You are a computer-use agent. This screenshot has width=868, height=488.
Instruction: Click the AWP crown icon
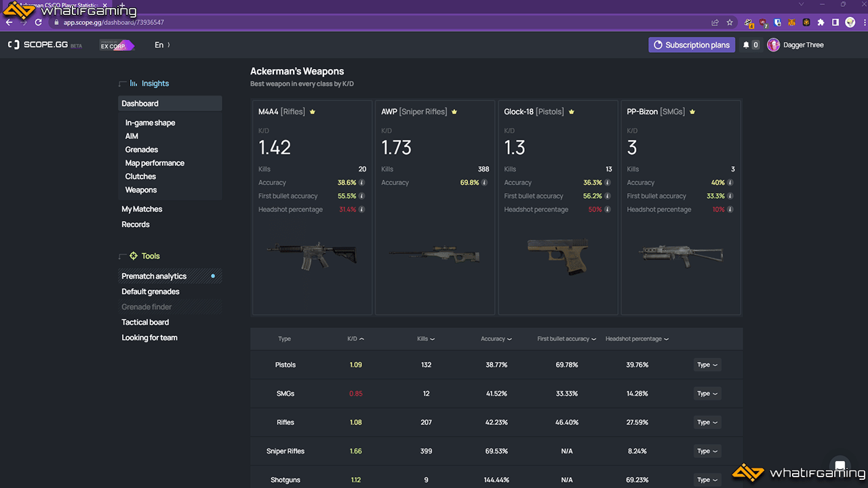454,111
